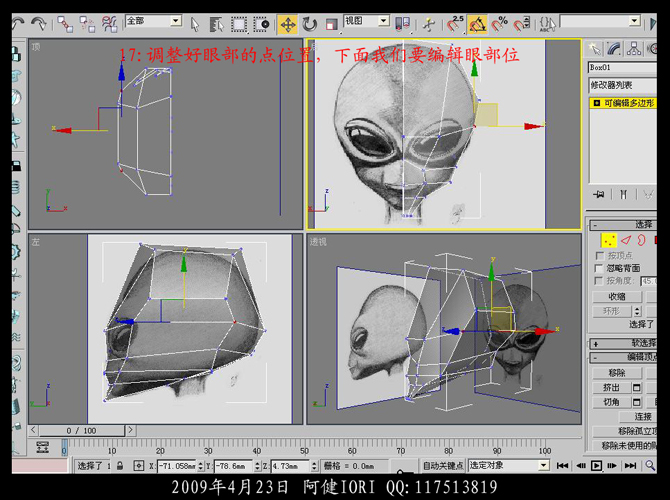Select Edge sub-object level icon
Screen dimensions: 670x500
tap(626, 240)
